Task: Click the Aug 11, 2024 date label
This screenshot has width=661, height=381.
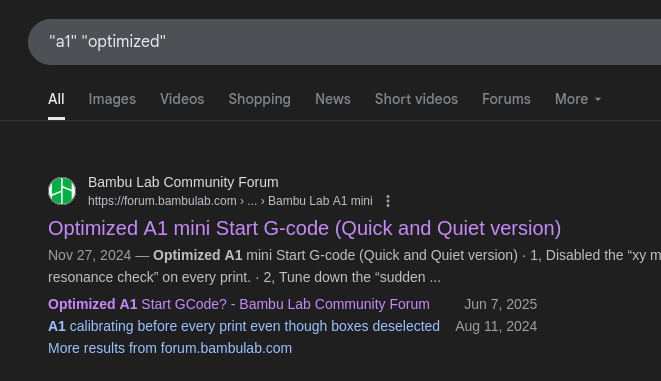Action: pyautogui.click(x=496, y=326)
